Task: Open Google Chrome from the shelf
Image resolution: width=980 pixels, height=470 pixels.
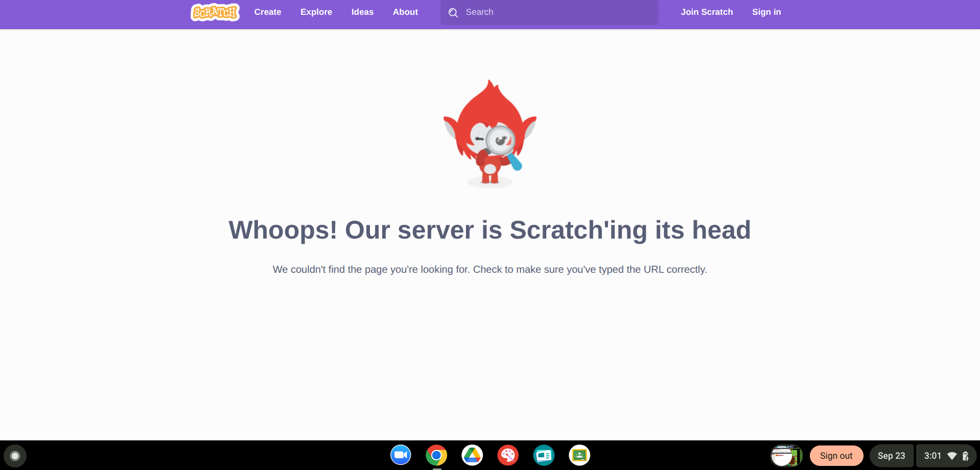Action: click(x=436, y=455)
